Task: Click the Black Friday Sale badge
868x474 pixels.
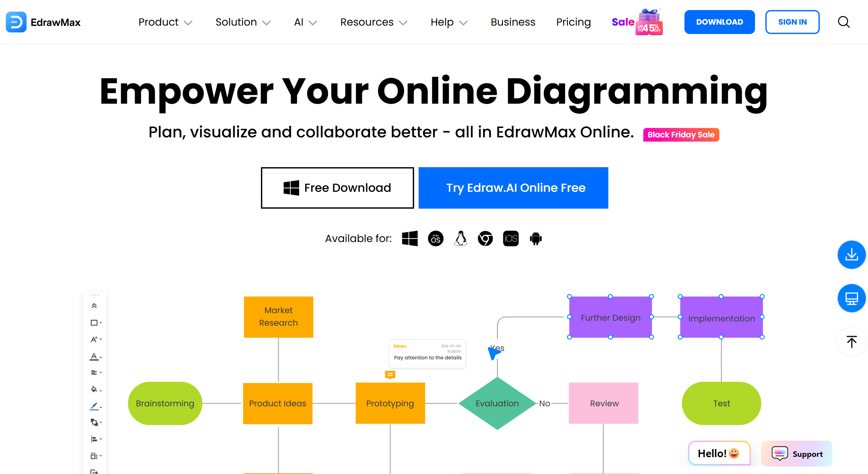Action: [681, 134]
